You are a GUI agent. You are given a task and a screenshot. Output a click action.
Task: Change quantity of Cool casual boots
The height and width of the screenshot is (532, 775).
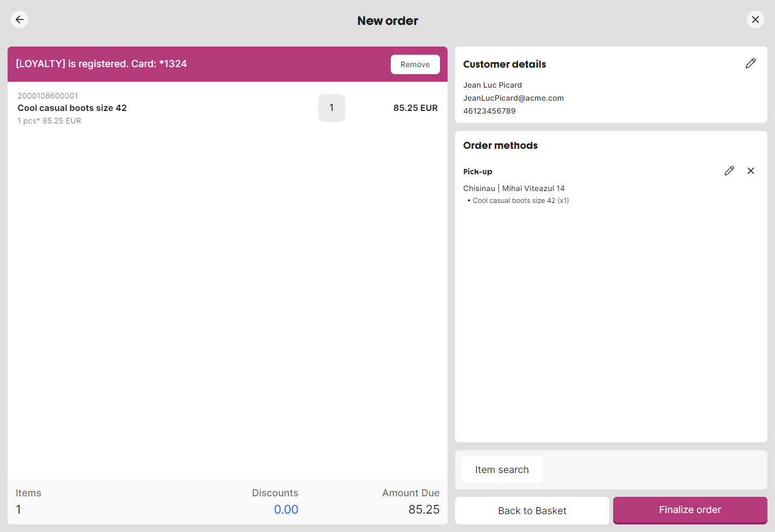331,108
